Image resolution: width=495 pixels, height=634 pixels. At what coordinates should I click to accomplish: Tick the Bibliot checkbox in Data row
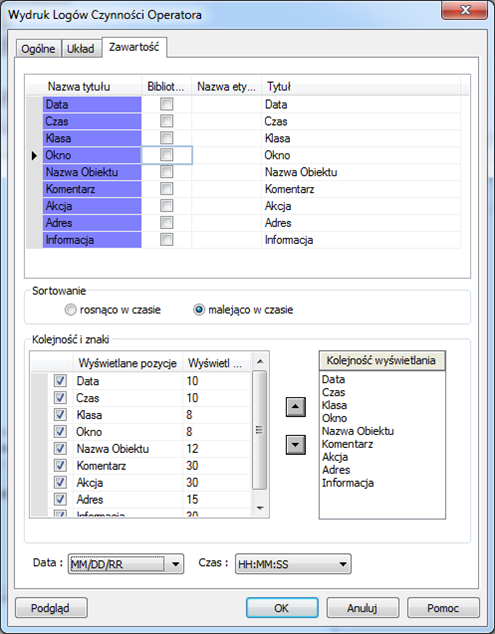tap(166, 104)
